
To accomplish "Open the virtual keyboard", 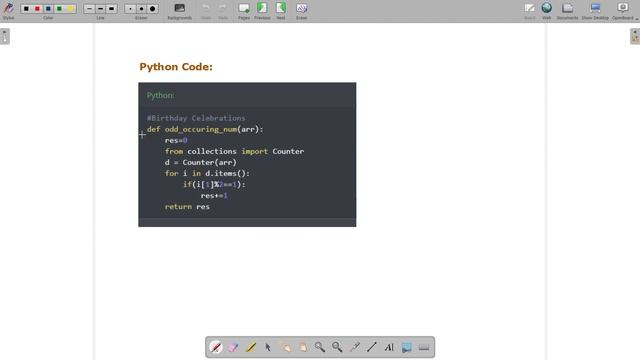I will [424, 347].
